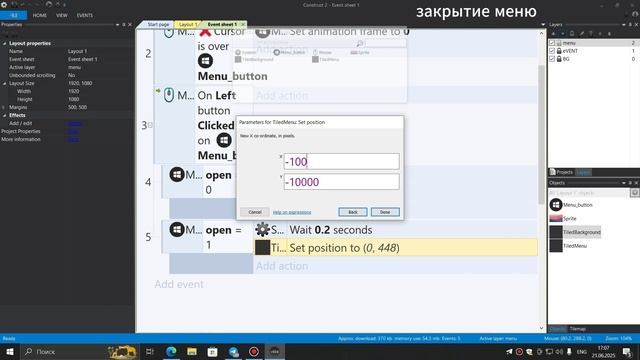Toggle visibility checkbox of eVENT layer
The height and width of the screenshot is (360, 640).
coord(552,51)
